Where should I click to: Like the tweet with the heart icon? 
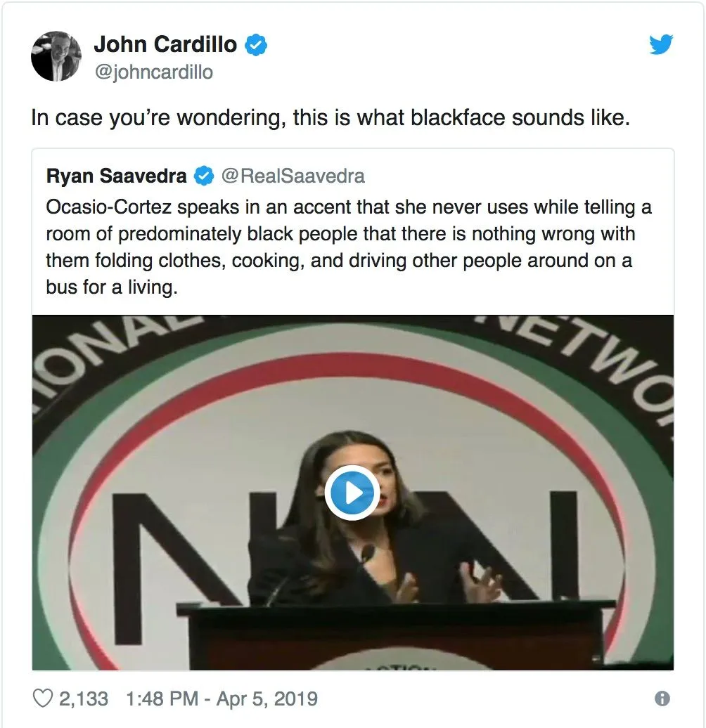click(44, 698)
